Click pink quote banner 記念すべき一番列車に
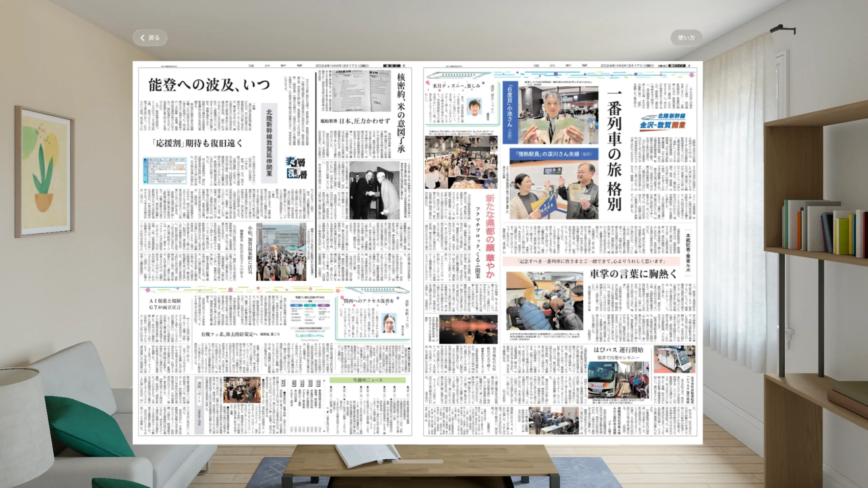The height and width of the screenshot is (488, 868). pyautogui.click(x=591, y=261)
